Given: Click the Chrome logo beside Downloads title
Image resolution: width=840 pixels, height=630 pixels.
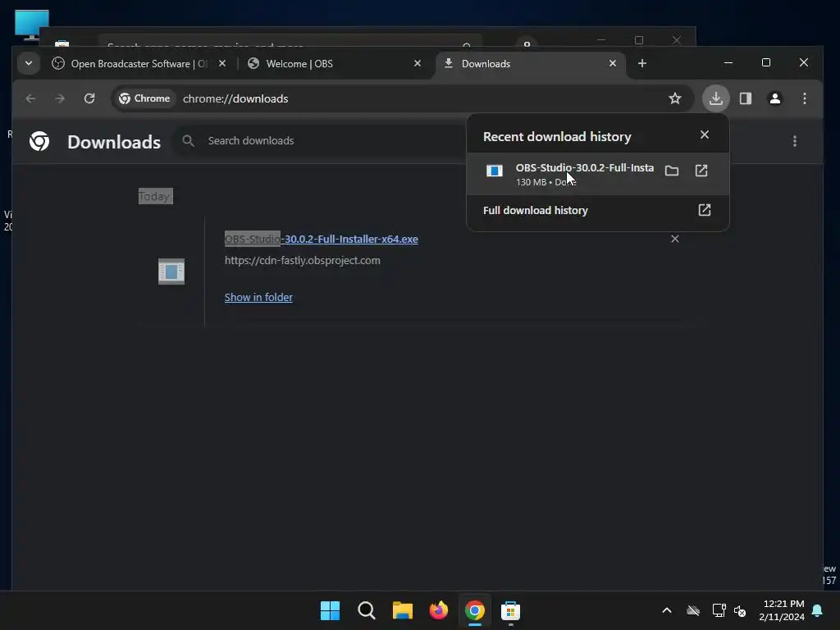Looking at the screenshot, I should [39, 141].
